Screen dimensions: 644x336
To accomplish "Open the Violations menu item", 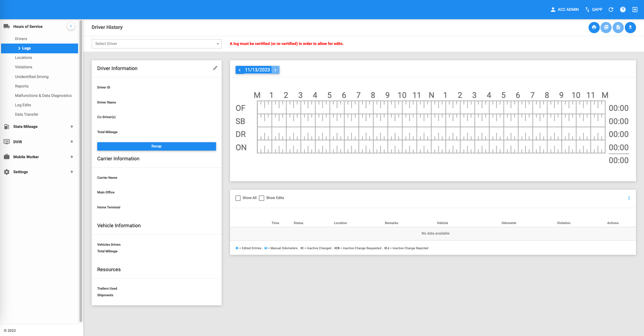I will coord(23,67).
